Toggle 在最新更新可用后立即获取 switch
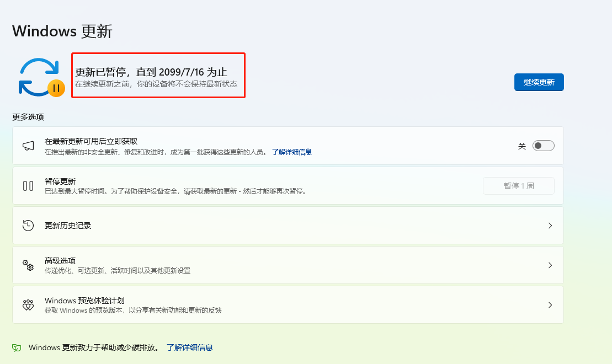This screenshot has height=364, width=612. [544, 146]
